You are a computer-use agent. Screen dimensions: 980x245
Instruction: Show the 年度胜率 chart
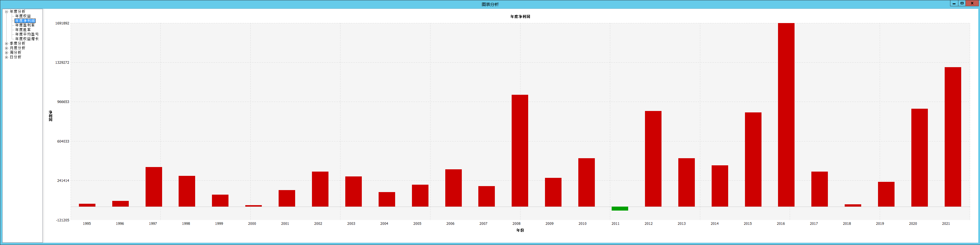coord(23,30)
